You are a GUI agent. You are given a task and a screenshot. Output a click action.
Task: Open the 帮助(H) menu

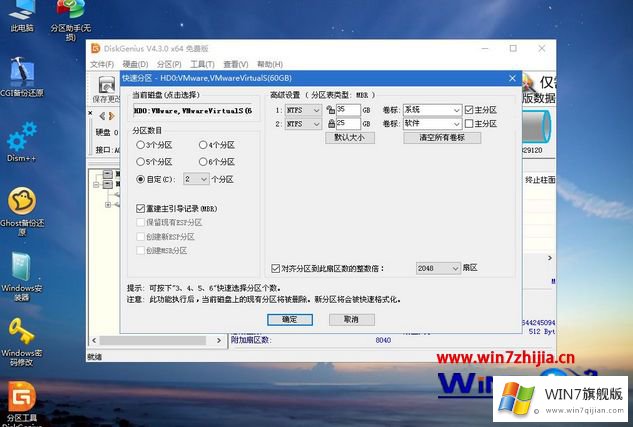pos(270,64)
